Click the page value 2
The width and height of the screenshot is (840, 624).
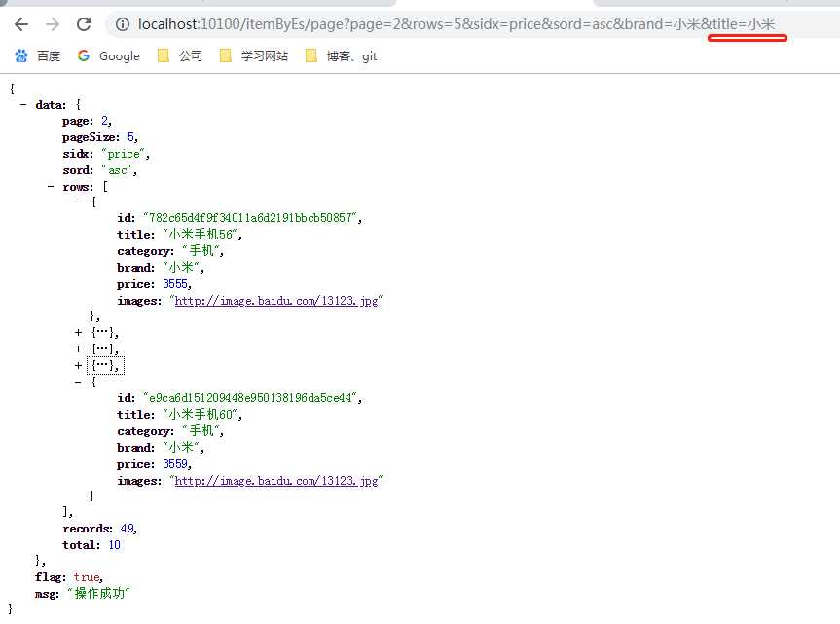(104, 121)
